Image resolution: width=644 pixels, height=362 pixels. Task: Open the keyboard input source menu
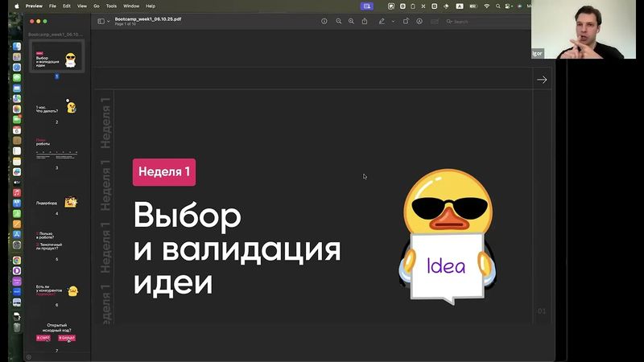(460, 6)
